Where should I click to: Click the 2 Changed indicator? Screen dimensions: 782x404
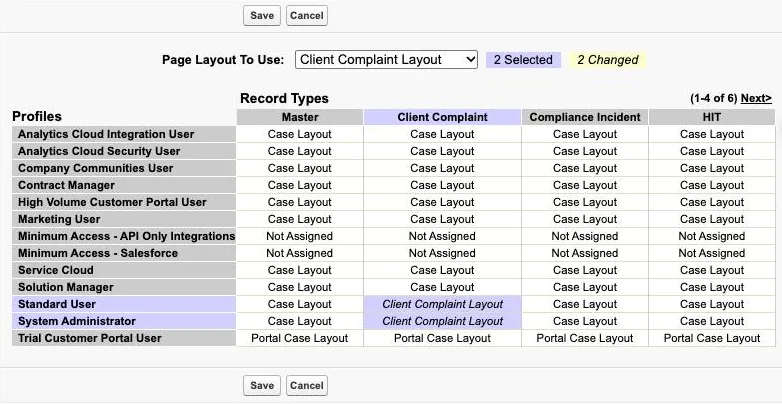tap(607, 60)
